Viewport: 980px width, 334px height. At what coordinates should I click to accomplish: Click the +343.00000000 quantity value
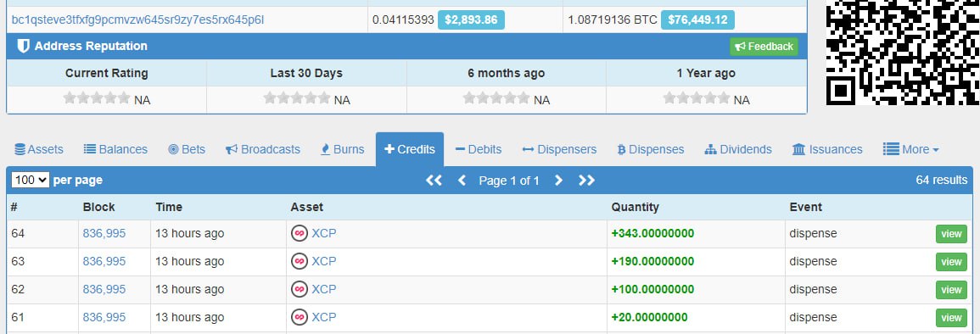(x=652, y=233)
